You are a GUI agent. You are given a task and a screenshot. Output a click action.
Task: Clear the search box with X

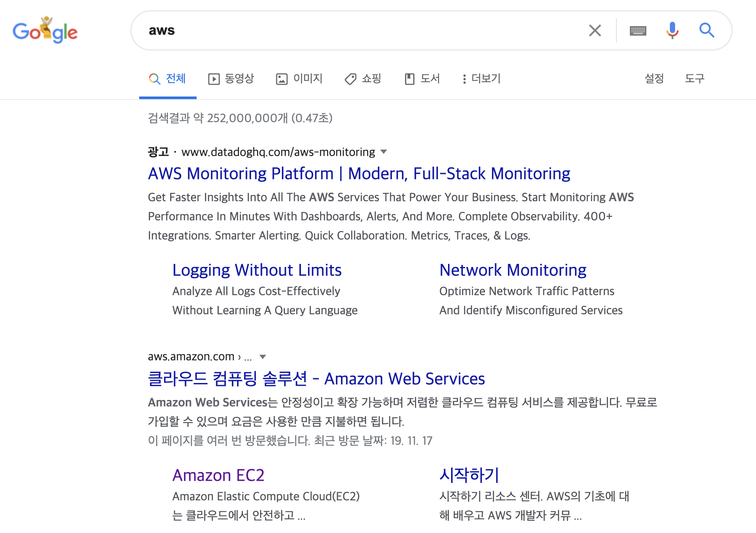(x=595, y=30)
